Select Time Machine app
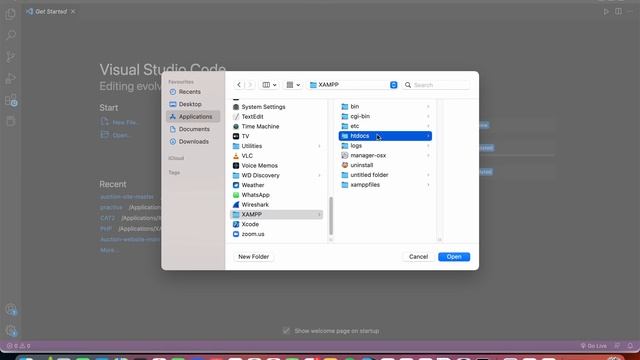The width and height of the screenshot is (640, 360). tap(277, 127)
